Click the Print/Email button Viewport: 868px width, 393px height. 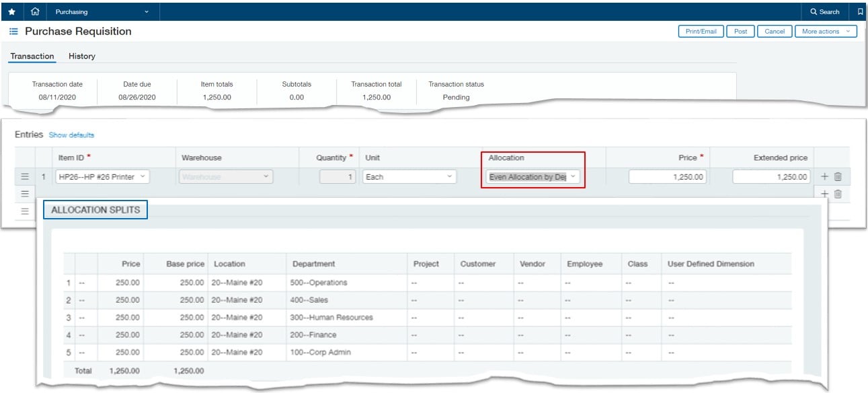pos(701,32)
